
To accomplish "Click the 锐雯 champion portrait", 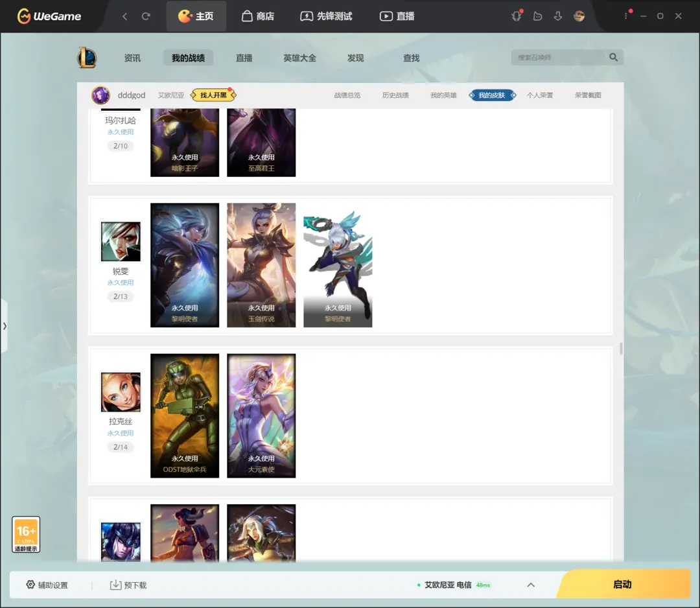I will (x=121, y=242).
